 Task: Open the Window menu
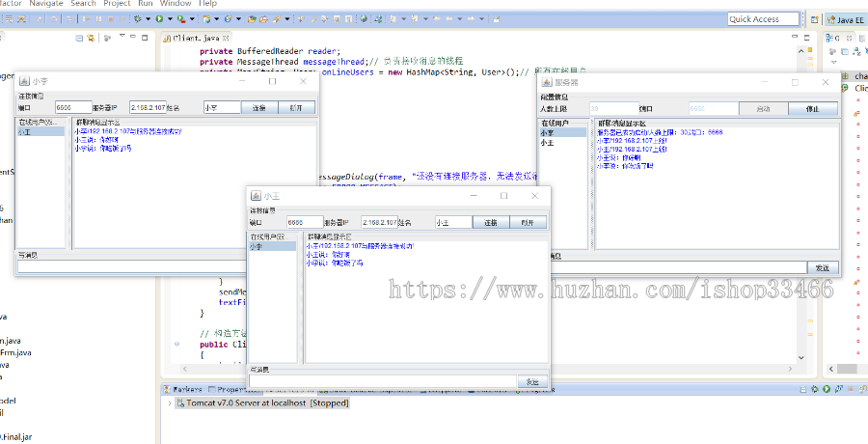click(175, 4)
